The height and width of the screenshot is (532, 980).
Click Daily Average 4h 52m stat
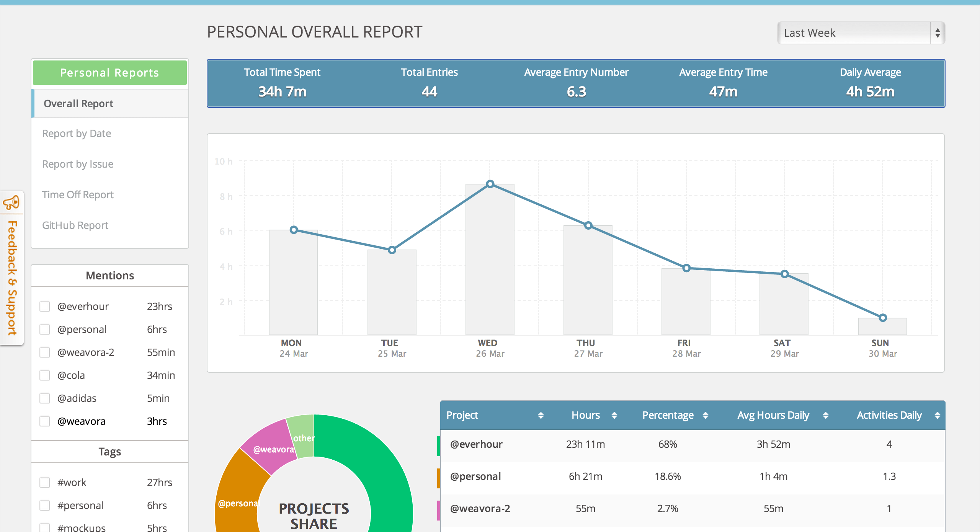(870, 83)
